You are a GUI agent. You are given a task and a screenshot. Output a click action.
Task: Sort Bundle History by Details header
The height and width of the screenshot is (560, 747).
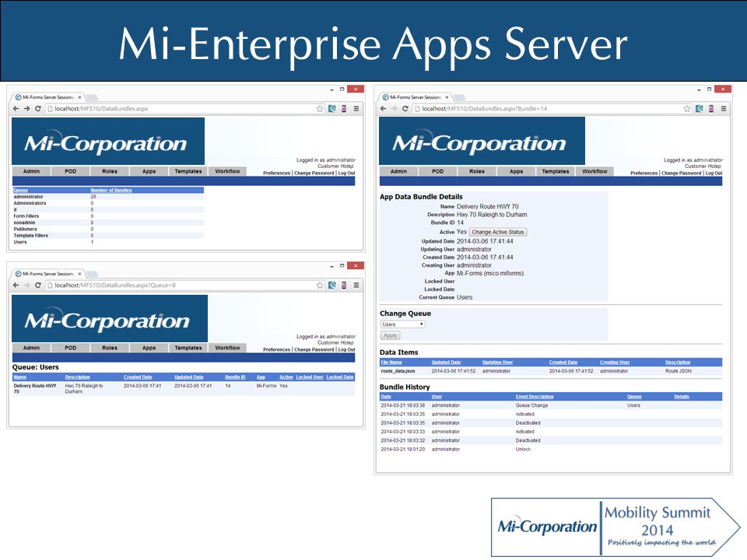pyautogui.click(x=682, y=397)
